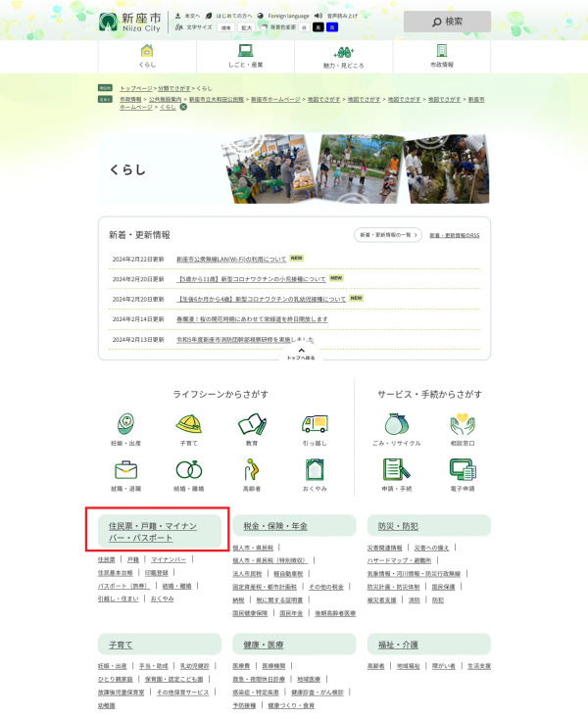588x719 pixels.
Task: Click トップページ breadcrumb link
Action: pos(136,88)
